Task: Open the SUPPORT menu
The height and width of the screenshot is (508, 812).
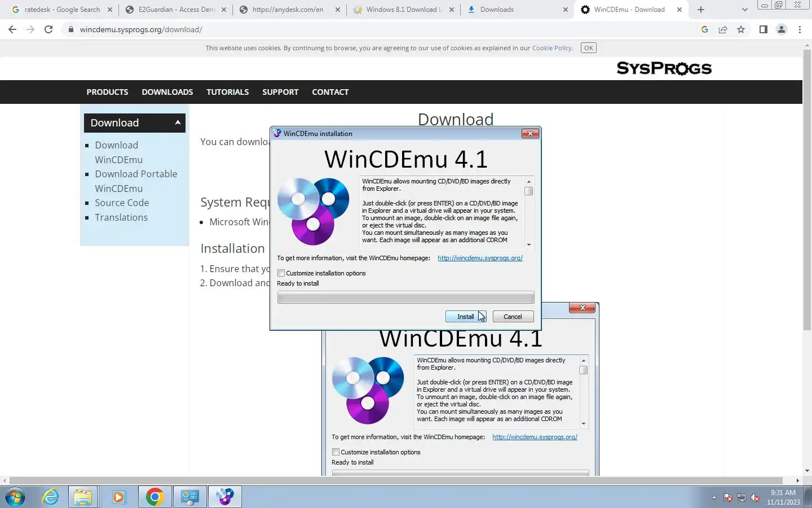Action: tap(280, 92)
